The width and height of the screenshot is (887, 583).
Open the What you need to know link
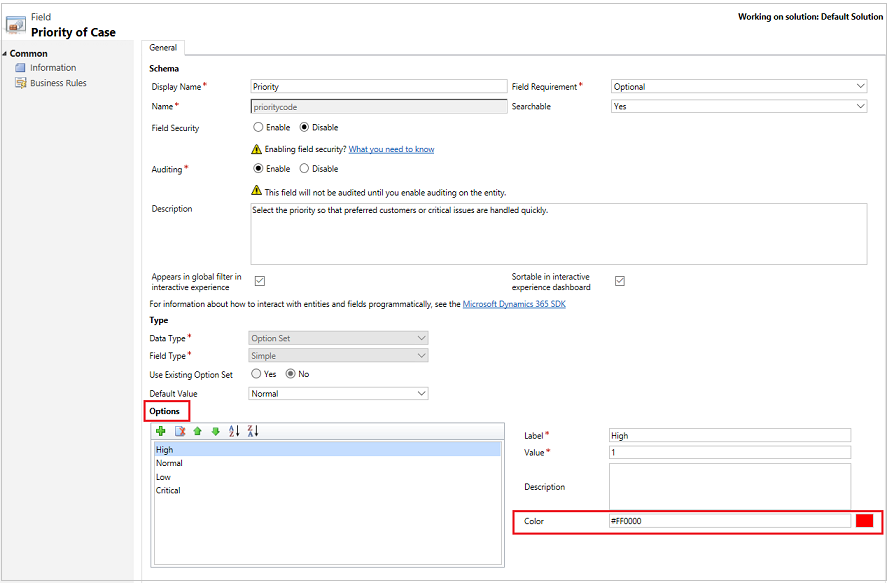(391, 148)
